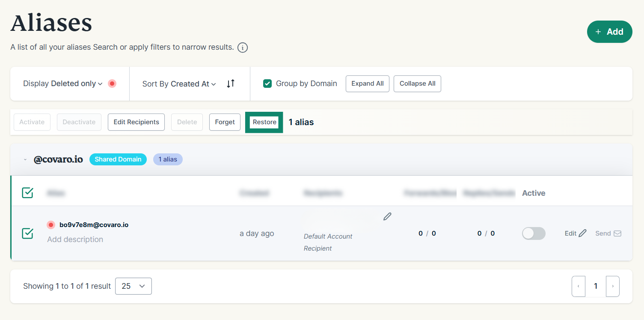Click the Send envelope link in the alias row
The width and height of the screenshot is (644, 320).
608,233
